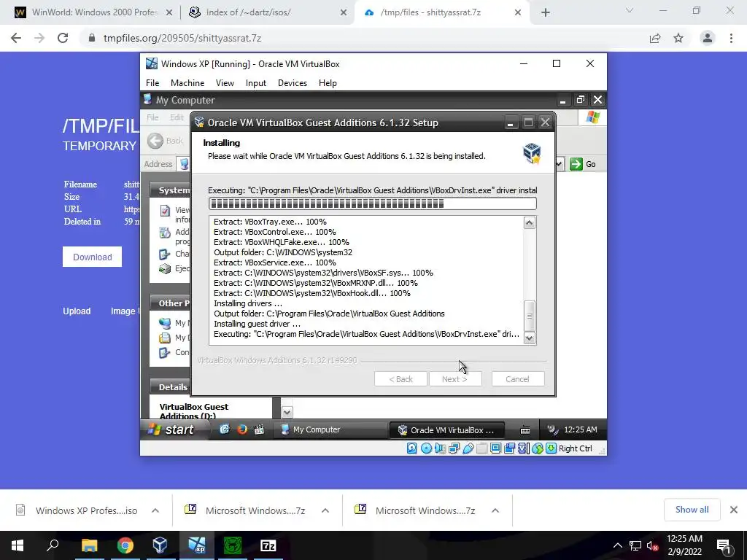Image resolution: width=747 pixels, height=560 pixels.
Task: Click the installer log scroll down arrow
Action: 530,338
